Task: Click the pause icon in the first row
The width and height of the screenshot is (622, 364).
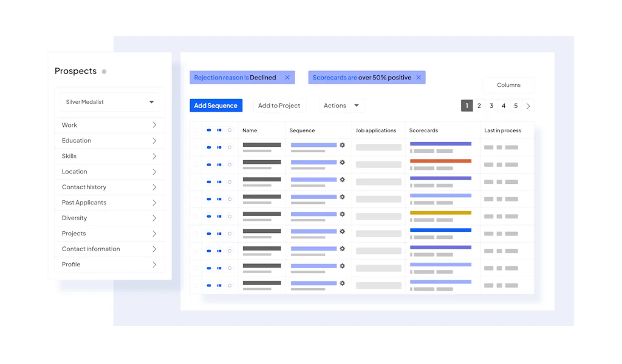Action: coord(219,147)
